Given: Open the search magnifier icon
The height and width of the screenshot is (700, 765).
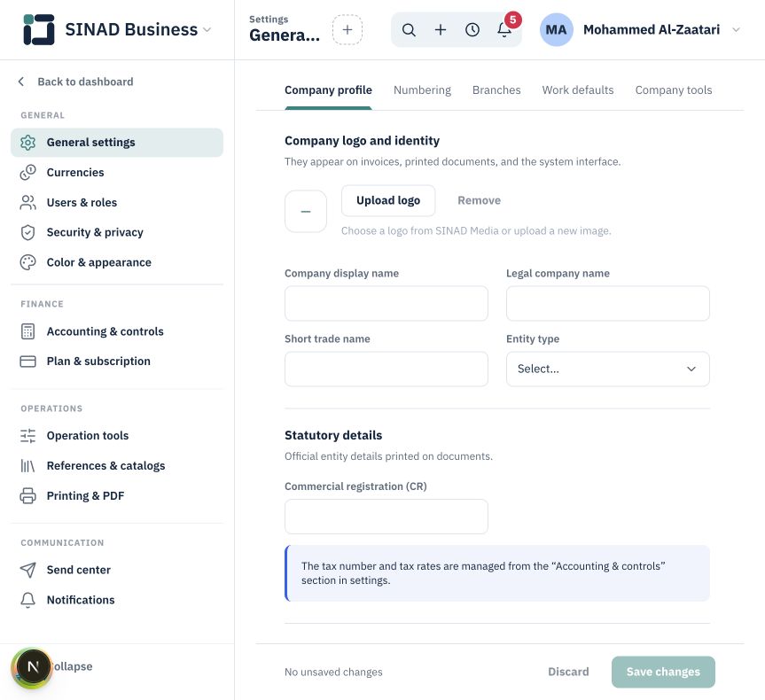Looking at the screenshot, I should (x=409, y=30).
